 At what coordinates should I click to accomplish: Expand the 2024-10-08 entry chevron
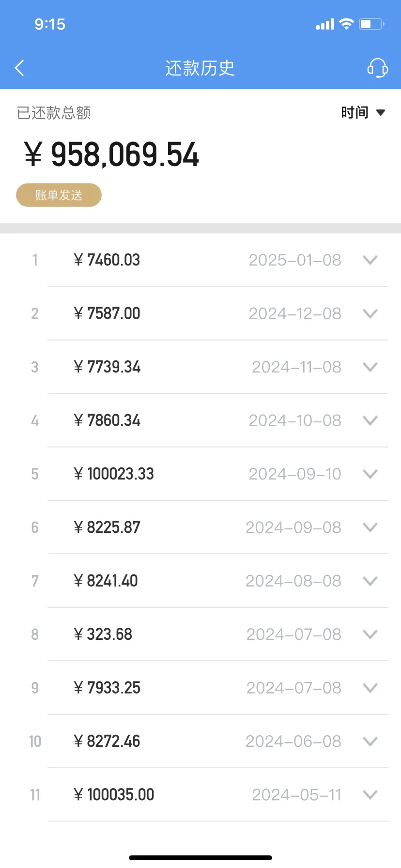370,420
